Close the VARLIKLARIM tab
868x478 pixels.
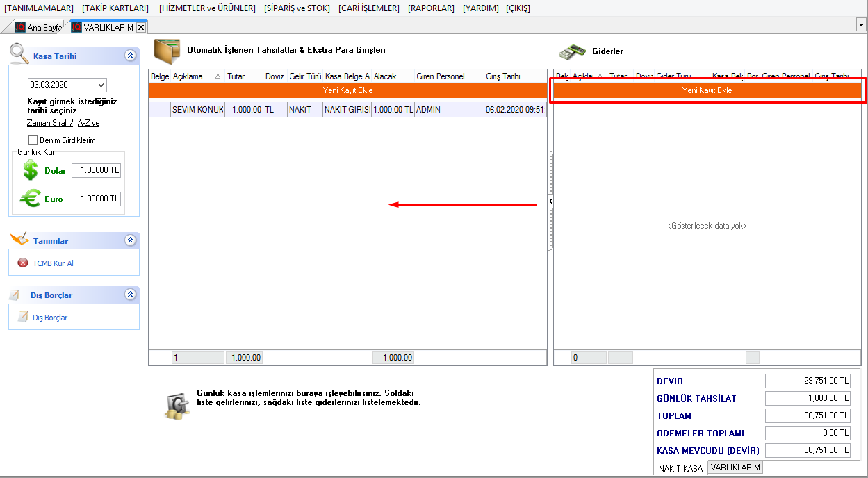[x=141, y=28]
